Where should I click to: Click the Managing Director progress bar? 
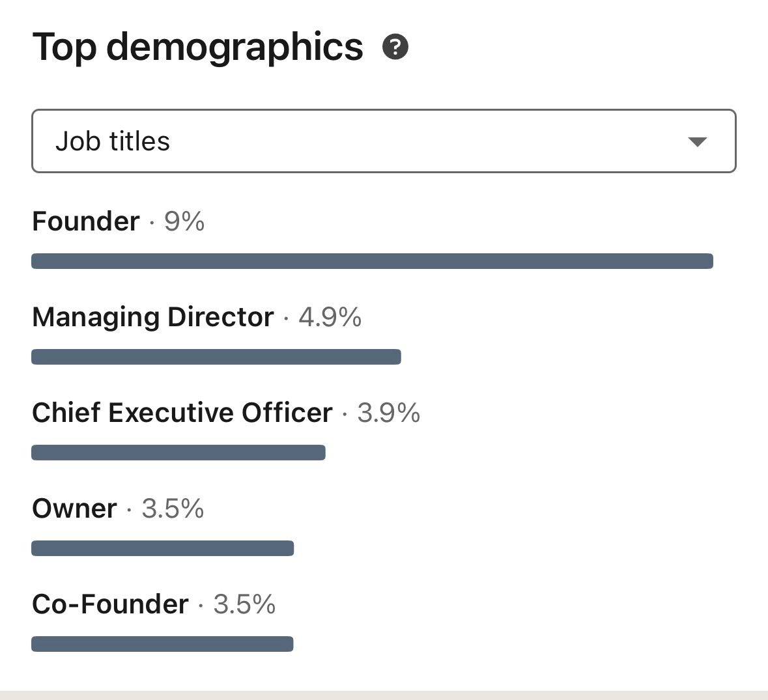click(216, 357)
